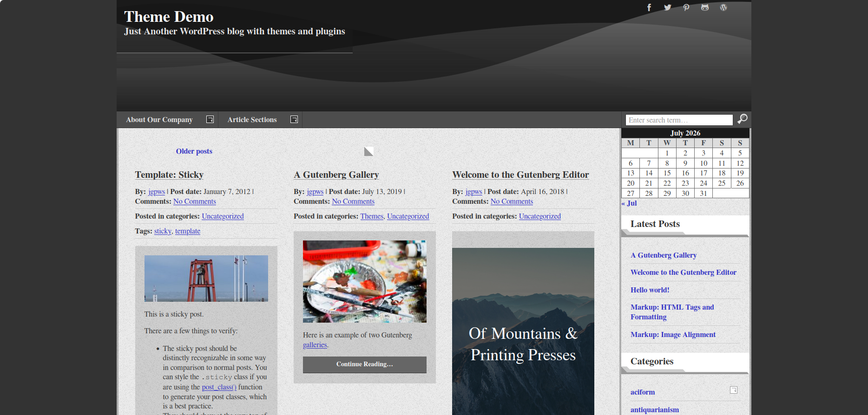Click the Latest Posts widget heading
Screen dimensions: 868x415
(655, 224)
